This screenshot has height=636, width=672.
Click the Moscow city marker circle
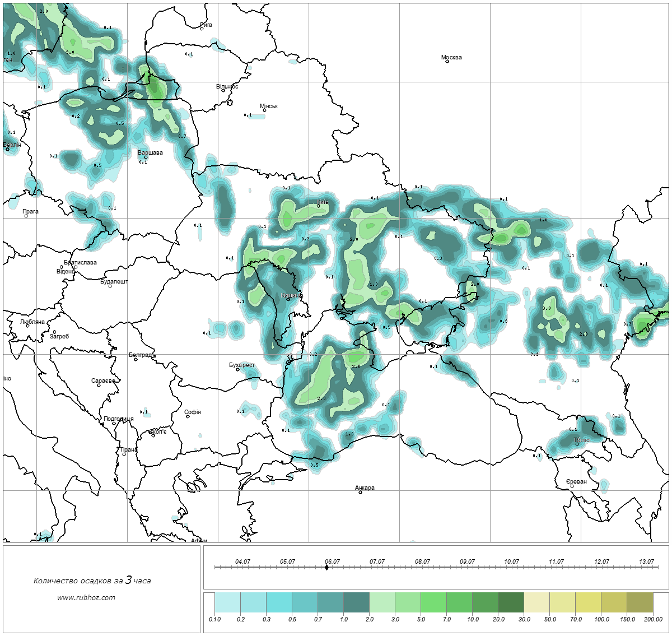(447, 62)
